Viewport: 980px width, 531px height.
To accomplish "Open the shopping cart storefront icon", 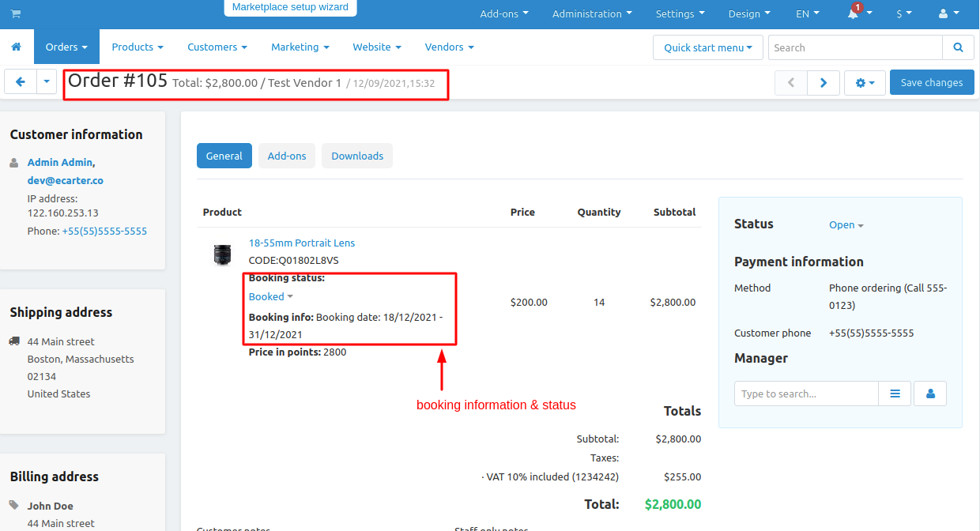I will (16, 14).
